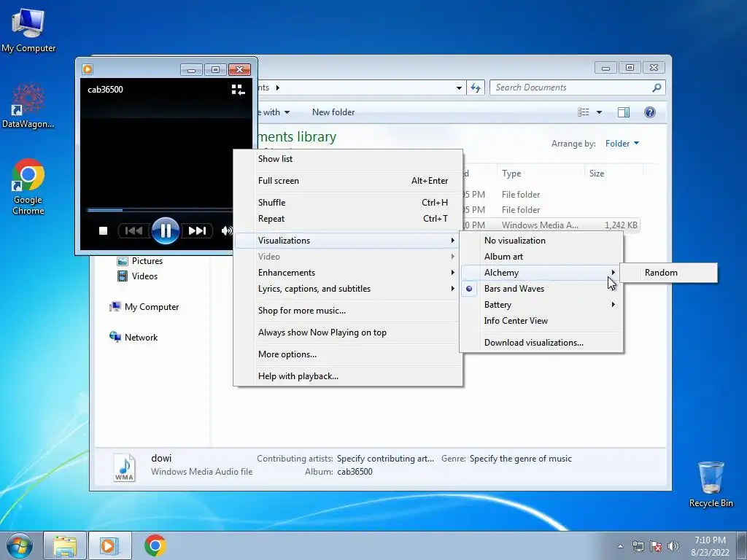This screenshot has height=560, width=747.
Task: Open the address bar history dropdown
Action: [459, 87]
